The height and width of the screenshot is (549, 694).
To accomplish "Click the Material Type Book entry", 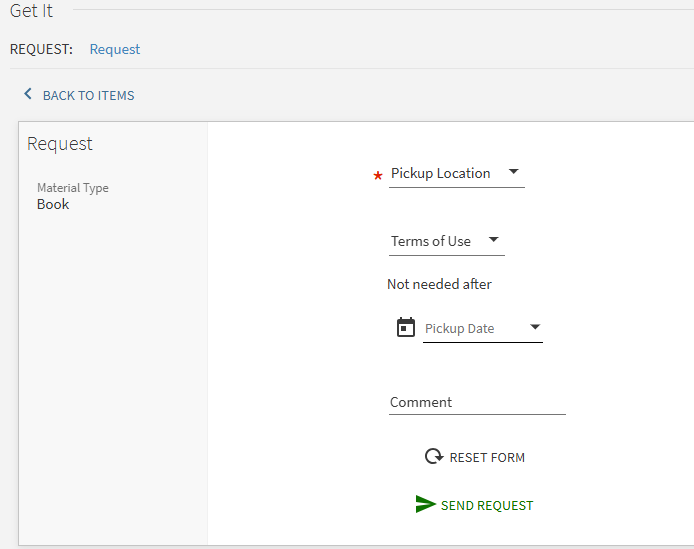I will click(x=54, y=204).
